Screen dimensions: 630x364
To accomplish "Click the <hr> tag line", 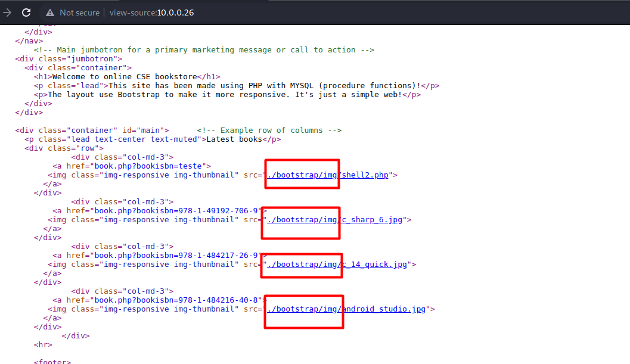I will pos(43,345).
